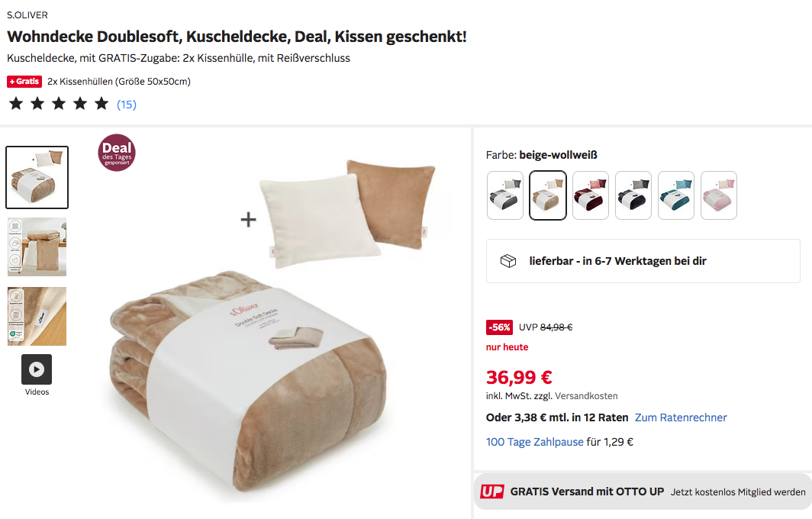
Task: Click the red +Gratis badge
Action: tap(24, 82)
